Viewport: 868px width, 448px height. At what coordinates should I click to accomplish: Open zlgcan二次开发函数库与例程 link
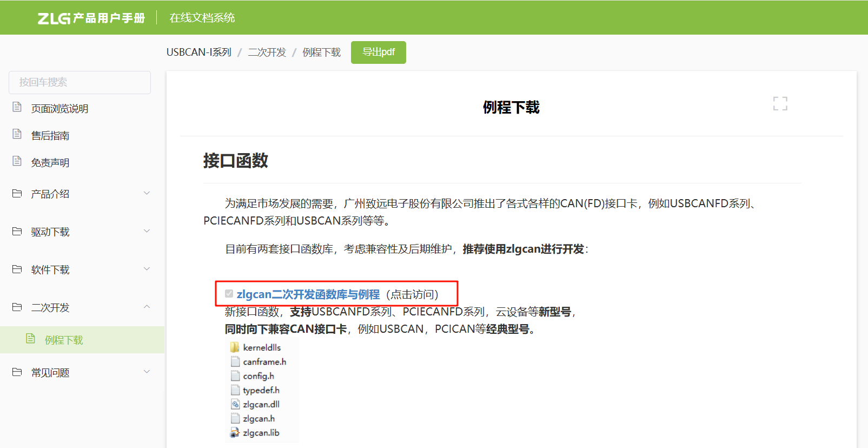tap(308, 294)
